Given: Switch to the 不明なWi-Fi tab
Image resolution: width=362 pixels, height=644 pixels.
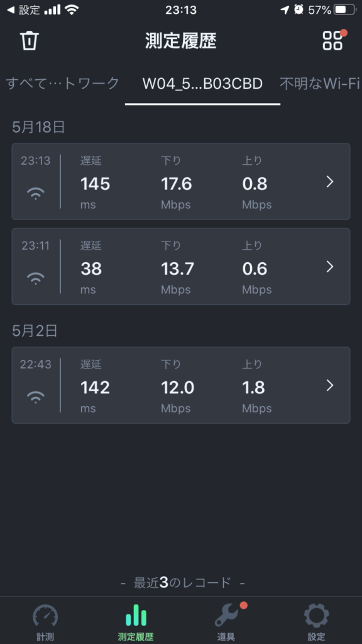Looking at the screenshot, I should click(x=320, y=84).
